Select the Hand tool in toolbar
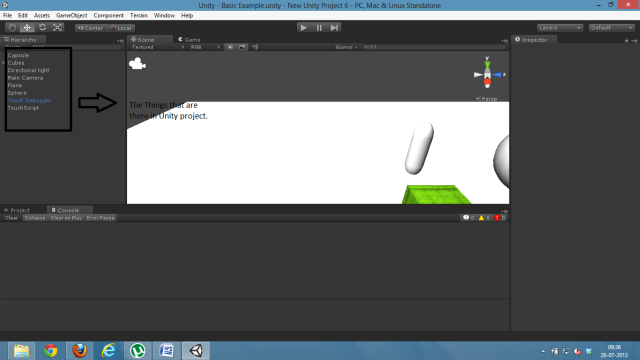The image size is (640, 360). coord(12,28)
